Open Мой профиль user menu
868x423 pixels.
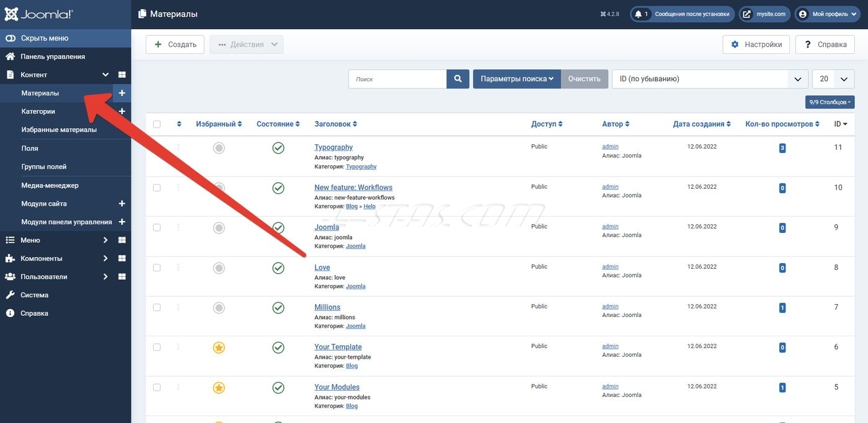pos(828,14)
